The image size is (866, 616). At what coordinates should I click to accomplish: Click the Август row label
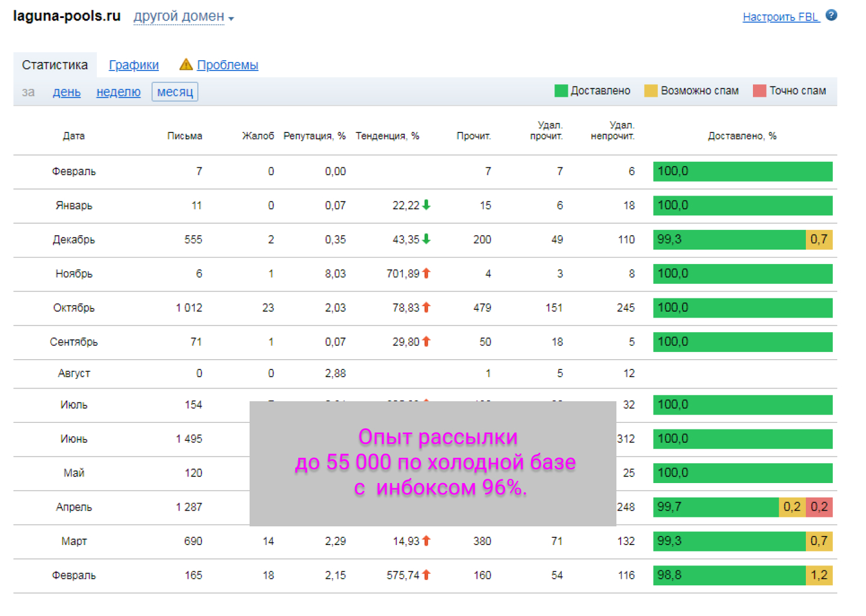pos(74,374)
